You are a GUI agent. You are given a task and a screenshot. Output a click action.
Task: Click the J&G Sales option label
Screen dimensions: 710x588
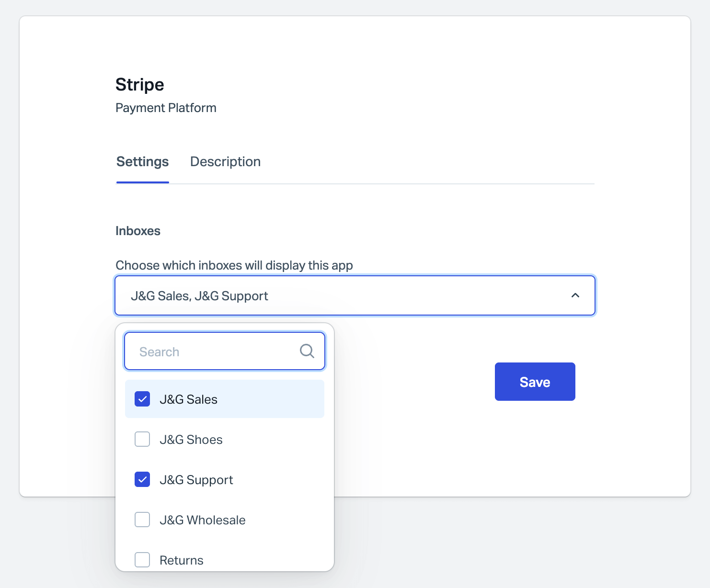point(188,399)
